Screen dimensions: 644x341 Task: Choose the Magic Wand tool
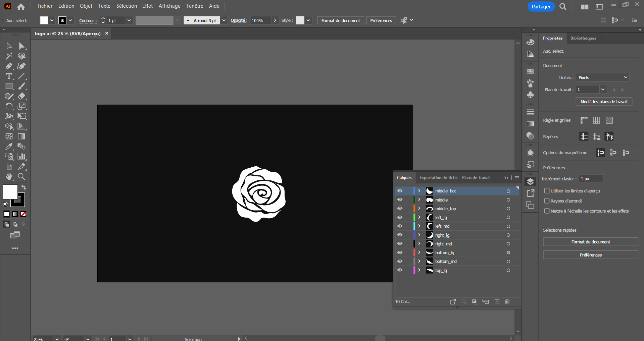coord(9,56)
